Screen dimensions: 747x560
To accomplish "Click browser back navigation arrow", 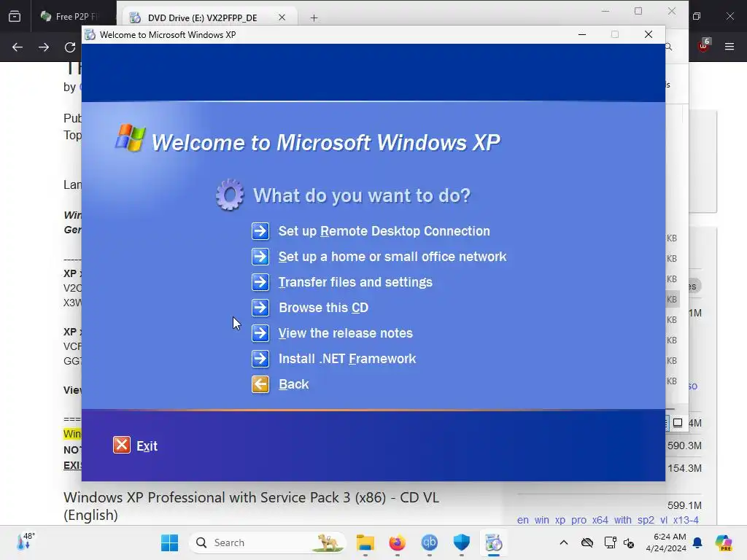I will (18, 47).
